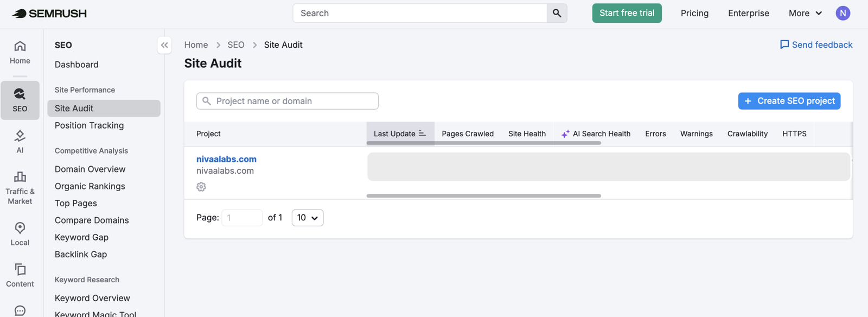Go to Home in the left rail
The image size is (868, 317).
point(20,53)
